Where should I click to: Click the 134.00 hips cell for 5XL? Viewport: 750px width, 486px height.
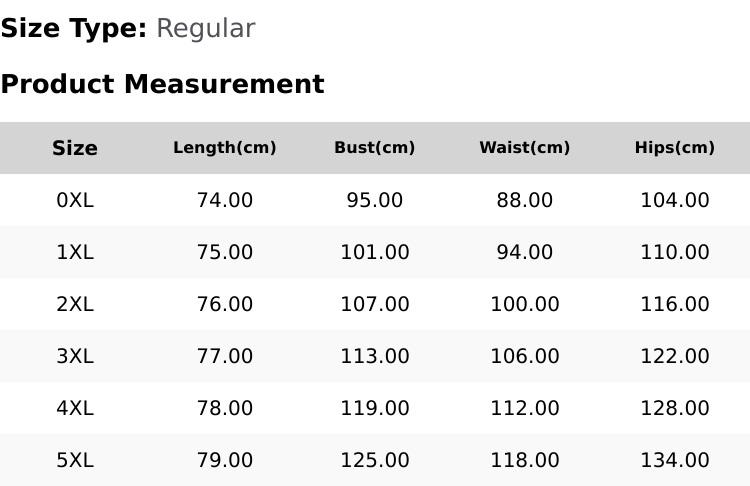click(675, 461)
